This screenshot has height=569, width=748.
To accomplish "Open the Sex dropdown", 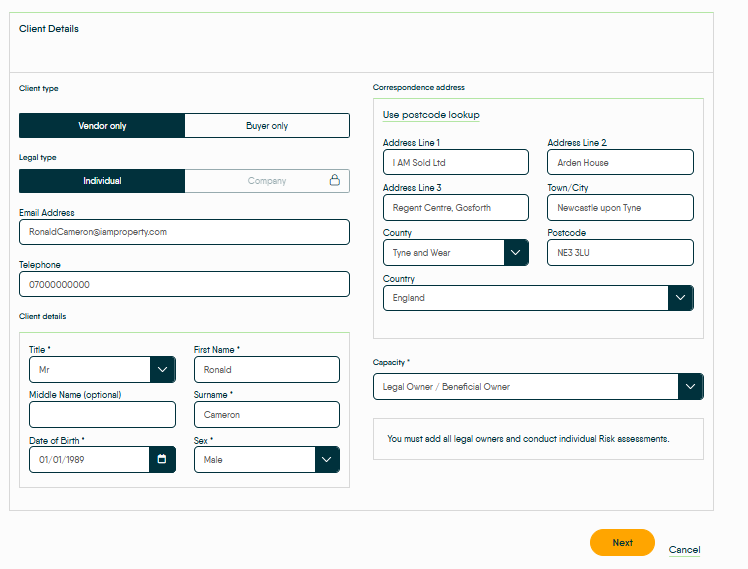I will tap(327, 459).
